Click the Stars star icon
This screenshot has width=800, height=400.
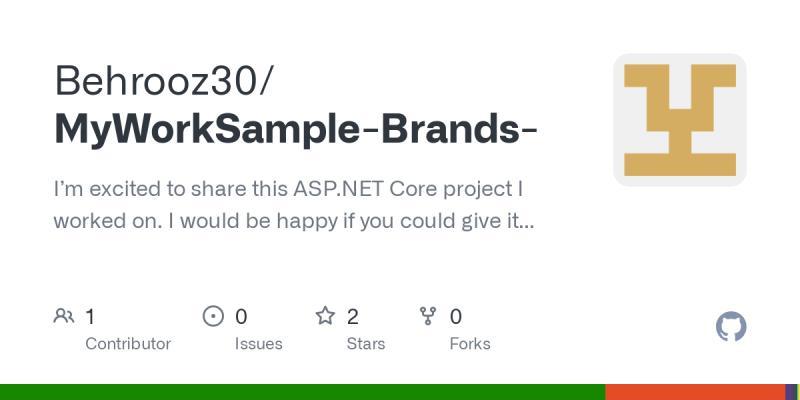tap(325, 317)
